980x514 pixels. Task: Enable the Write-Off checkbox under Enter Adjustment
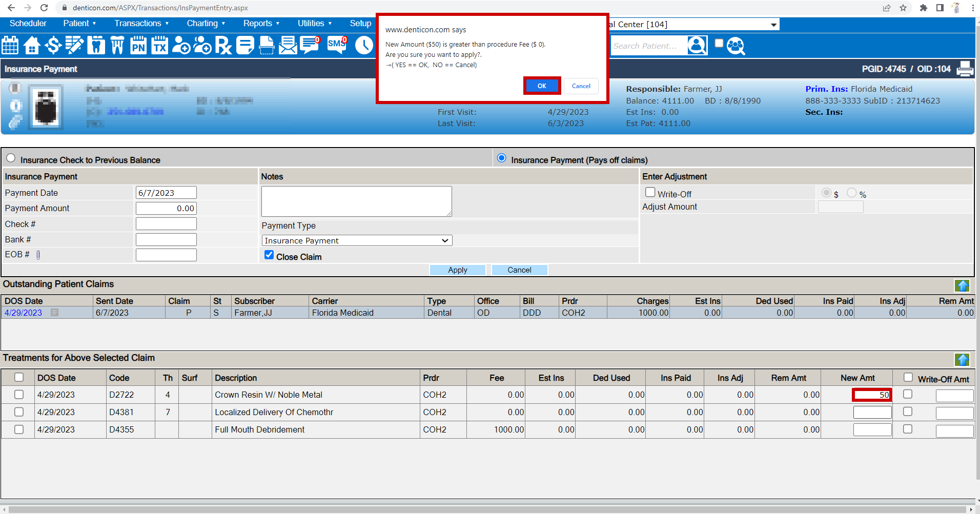coord(650,192)
